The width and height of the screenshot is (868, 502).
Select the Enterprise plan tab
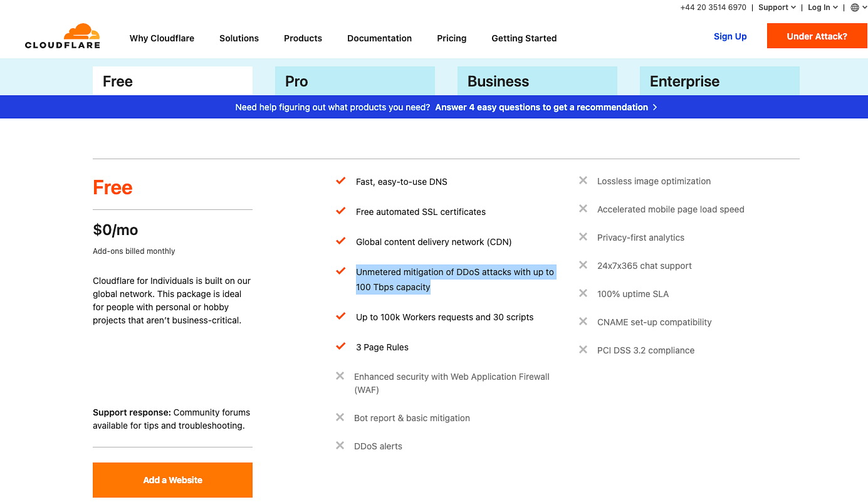tap(719, 81)
